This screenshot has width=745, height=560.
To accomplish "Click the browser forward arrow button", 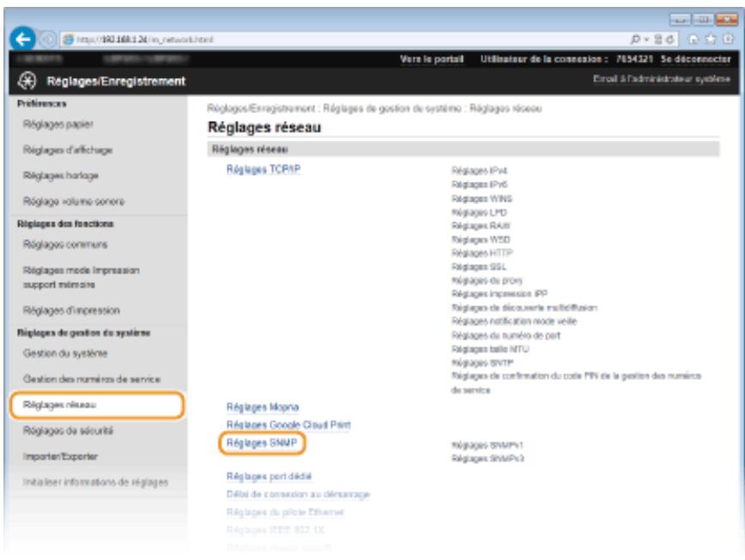I will [46, 39].
